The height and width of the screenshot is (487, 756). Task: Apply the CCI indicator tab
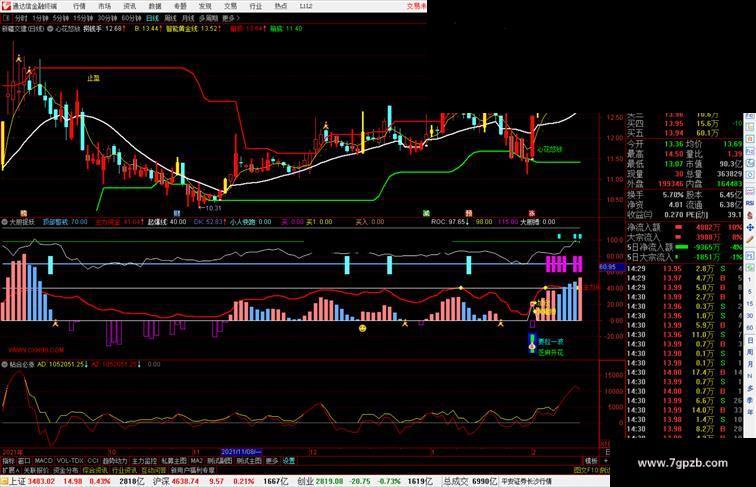93,461
